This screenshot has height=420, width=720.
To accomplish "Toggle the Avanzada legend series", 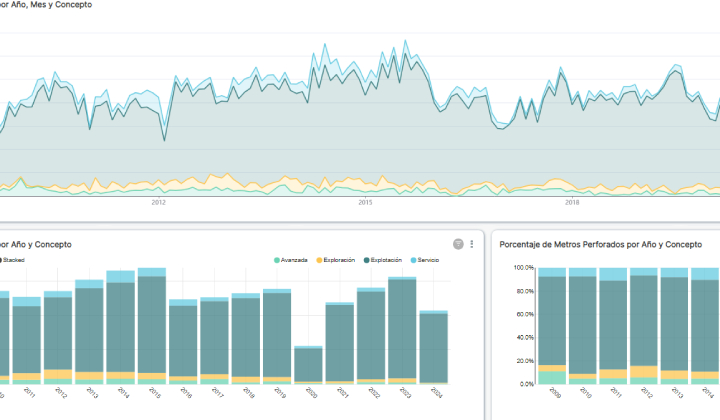I will coord(291,260).
